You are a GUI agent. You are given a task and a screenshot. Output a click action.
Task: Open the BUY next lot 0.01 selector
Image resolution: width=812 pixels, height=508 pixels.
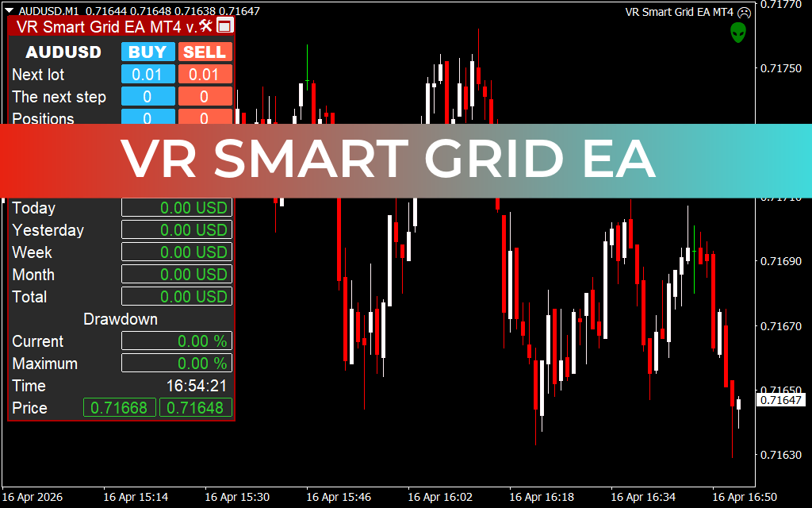pos(149,74)
